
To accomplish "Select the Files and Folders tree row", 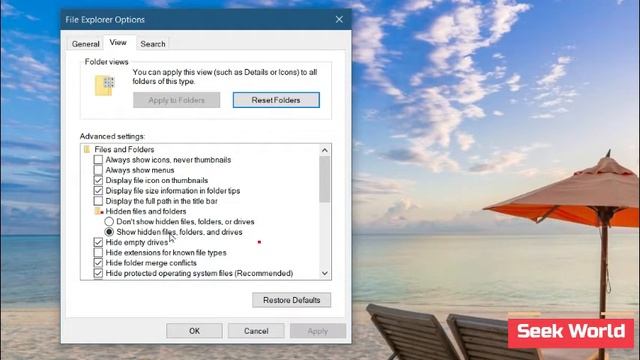I will [124, 149].
